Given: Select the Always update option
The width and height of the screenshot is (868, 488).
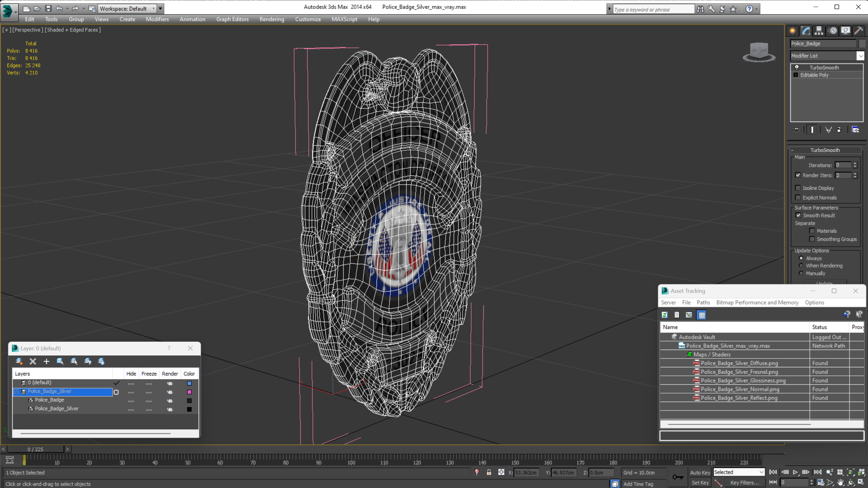Looking at the screenshot, I should click(x=801, y=258).
